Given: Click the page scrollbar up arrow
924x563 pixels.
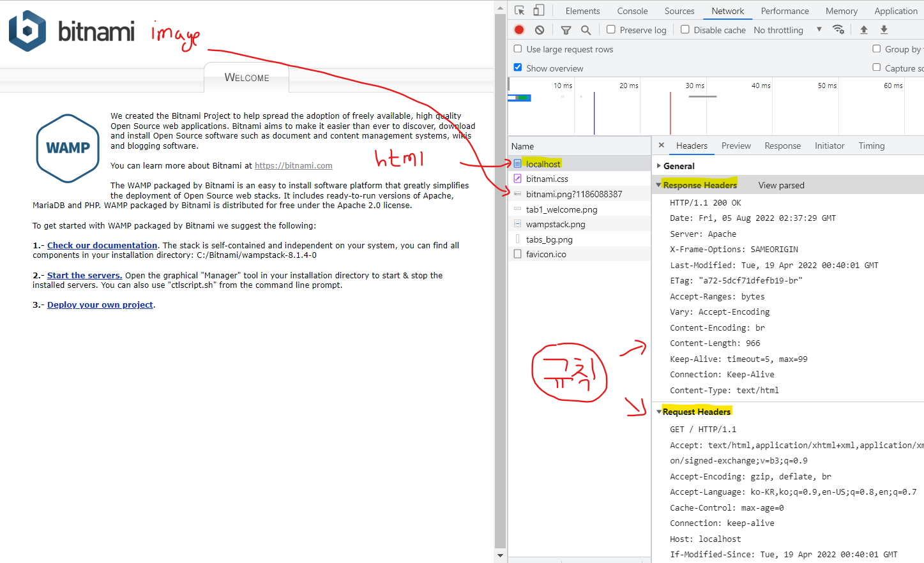Looking at the screenshot, I should pos(500,7).
